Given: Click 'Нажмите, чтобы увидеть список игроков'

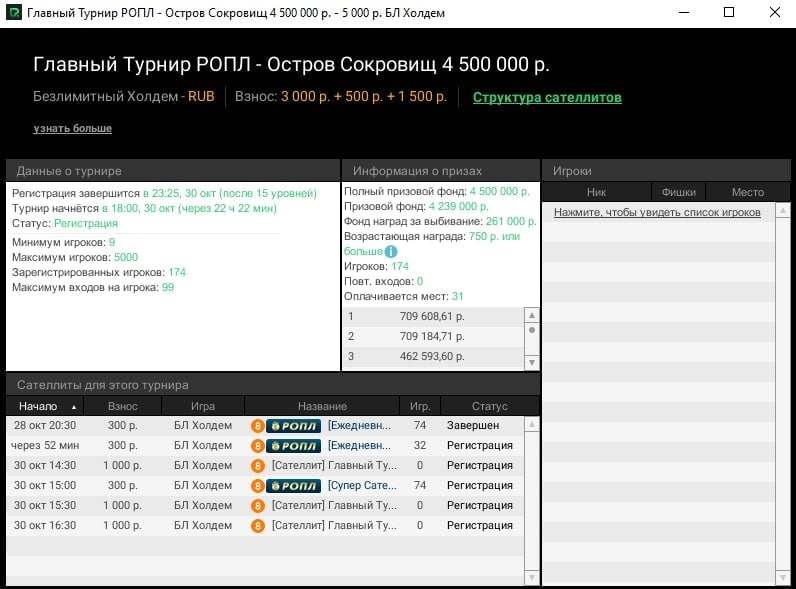Looking at the screenshot, I should [657, 212].
